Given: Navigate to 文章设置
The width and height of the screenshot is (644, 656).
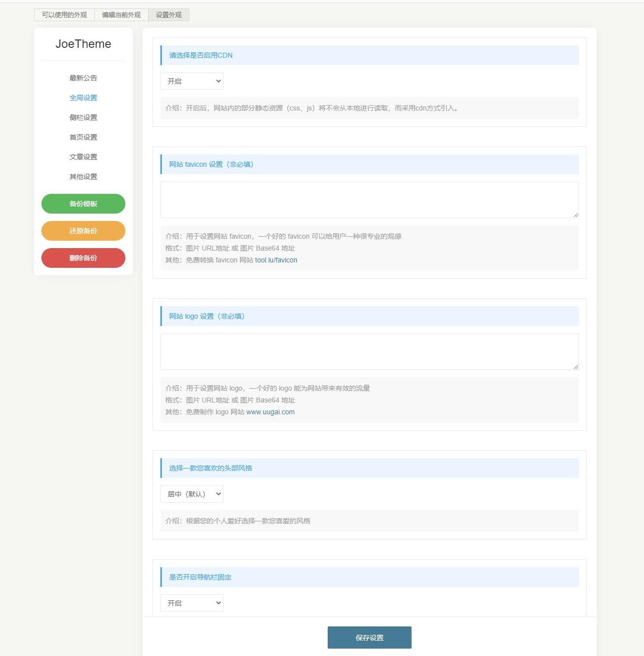Looking at the screenshot, I should (x=83, y=157).
